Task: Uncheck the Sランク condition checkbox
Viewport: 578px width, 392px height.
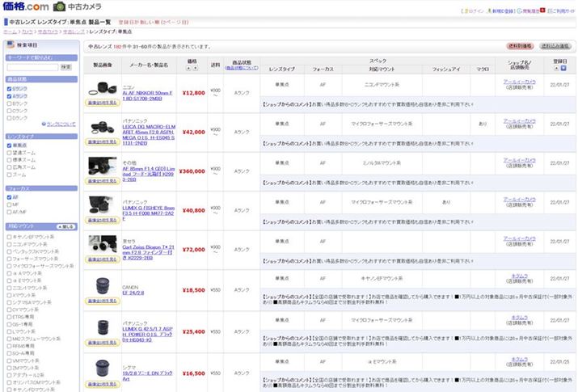Action: (x=9, y=88)
